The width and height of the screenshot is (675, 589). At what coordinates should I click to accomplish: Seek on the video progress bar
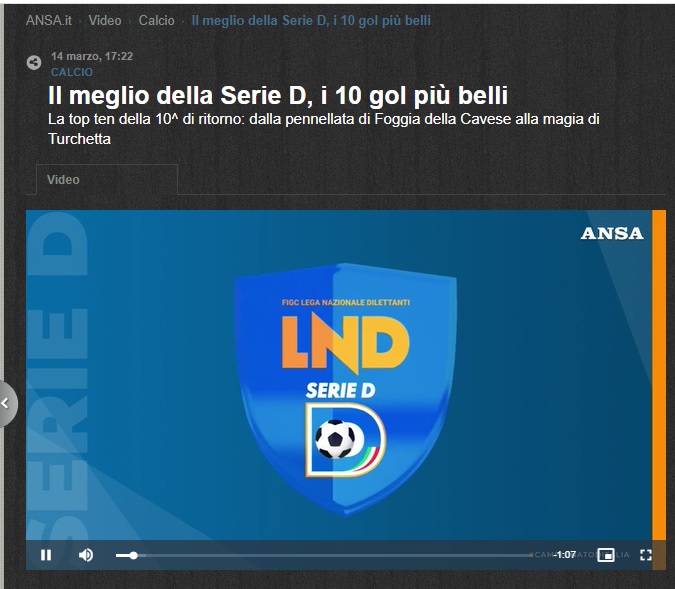click(x=324, y=555)
